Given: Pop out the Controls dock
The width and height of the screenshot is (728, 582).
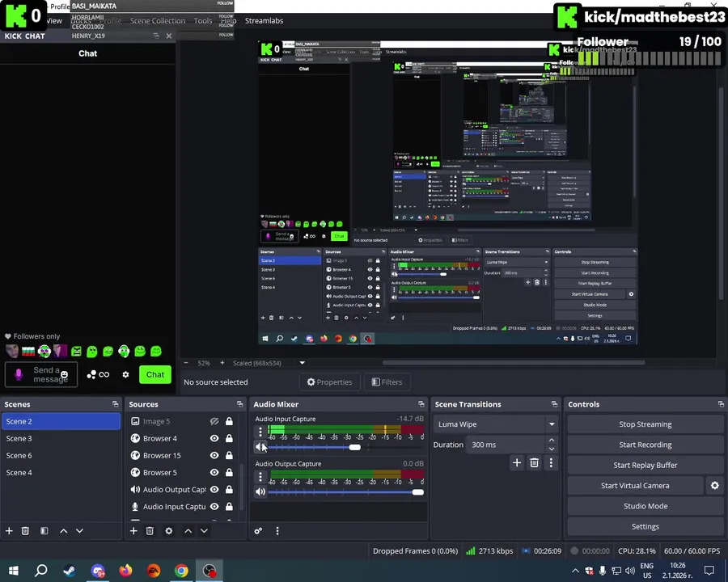Looking at the screenshot, I should pyautogui.click(x=721, y=404).
